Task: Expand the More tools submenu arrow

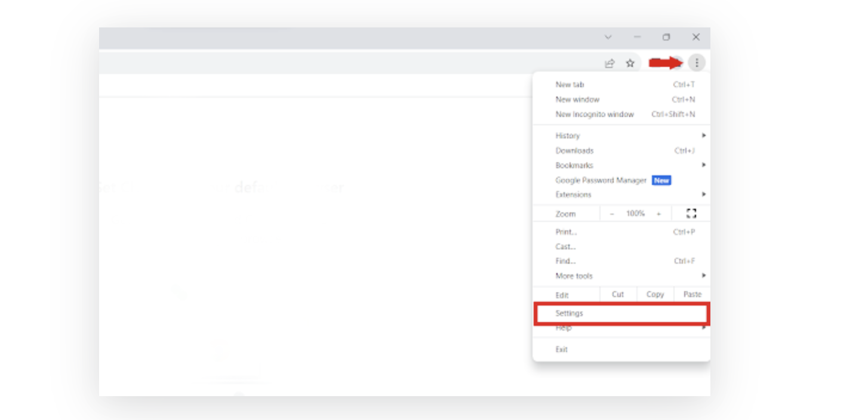Action: (x=703, y=276)
